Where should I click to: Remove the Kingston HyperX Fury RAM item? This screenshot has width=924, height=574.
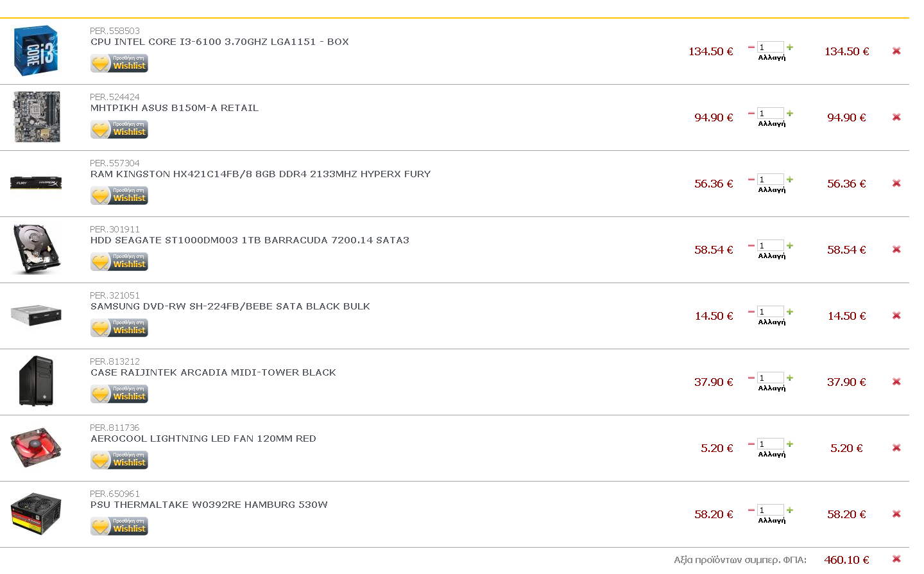[896, 183]
